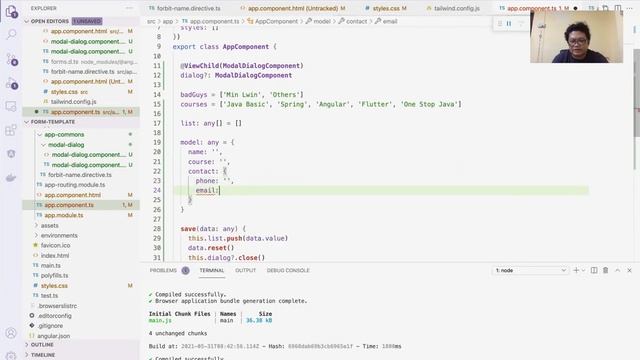Open the Source Control view
640x360 pixels.
[x=11, y=59]
